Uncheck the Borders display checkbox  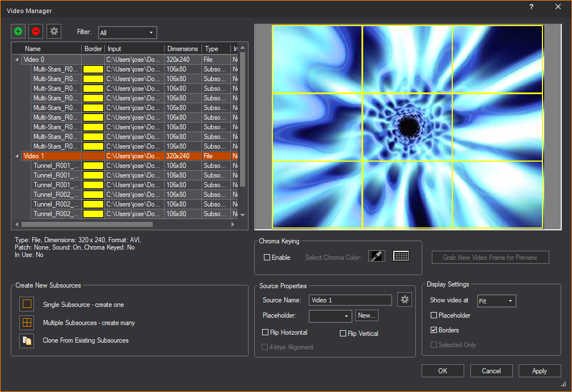[434, 330]
